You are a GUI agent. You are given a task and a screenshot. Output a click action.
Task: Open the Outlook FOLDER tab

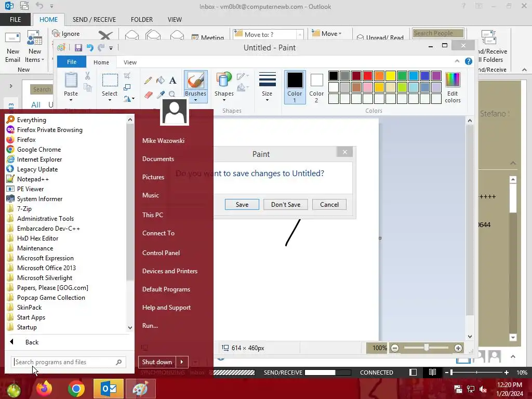[x=142, y=20]
